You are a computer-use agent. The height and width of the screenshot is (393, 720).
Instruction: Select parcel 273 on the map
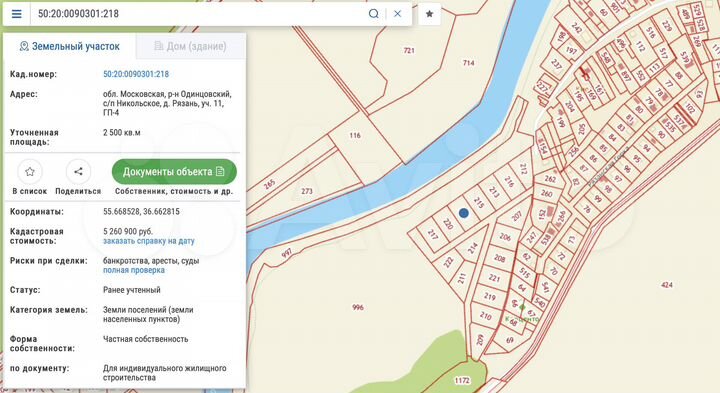coord(307,191)
